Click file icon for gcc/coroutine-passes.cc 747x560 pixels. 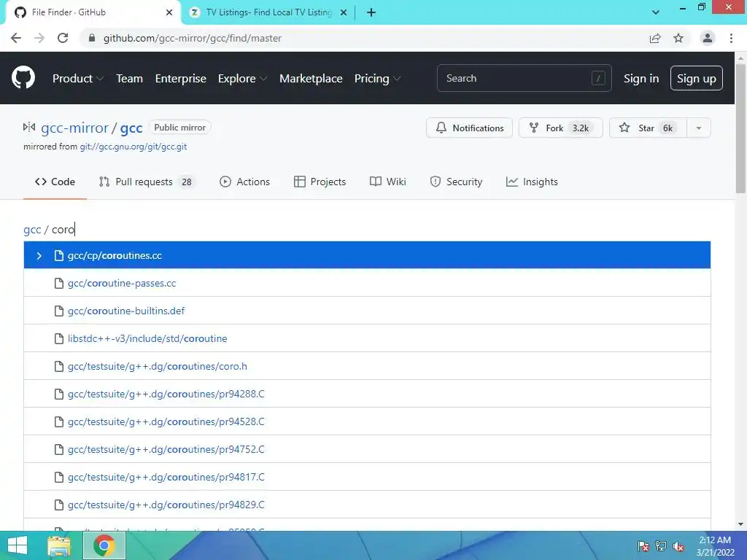[59, 284]
